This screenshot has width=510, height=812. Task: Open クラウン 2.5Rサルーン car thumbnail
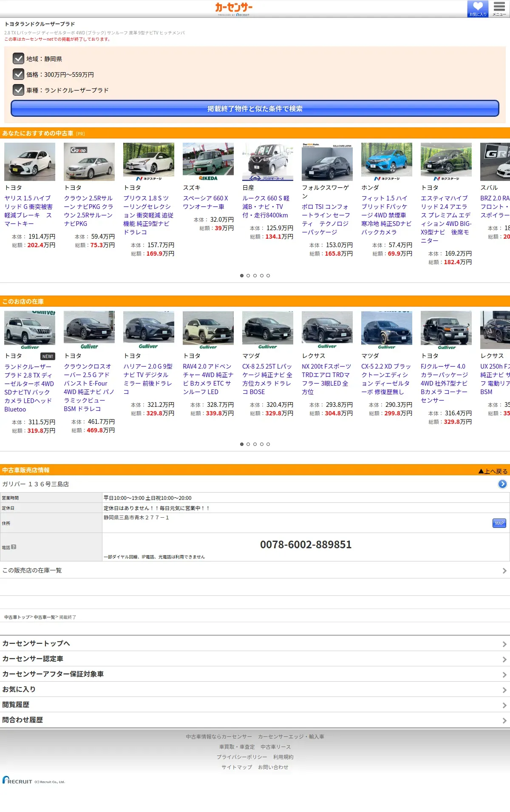coord(89,162)
